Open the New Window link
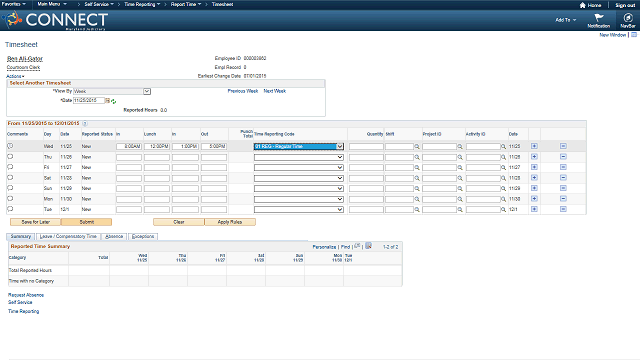The height and width of the screenshot is (360, 640). [613, 35]
